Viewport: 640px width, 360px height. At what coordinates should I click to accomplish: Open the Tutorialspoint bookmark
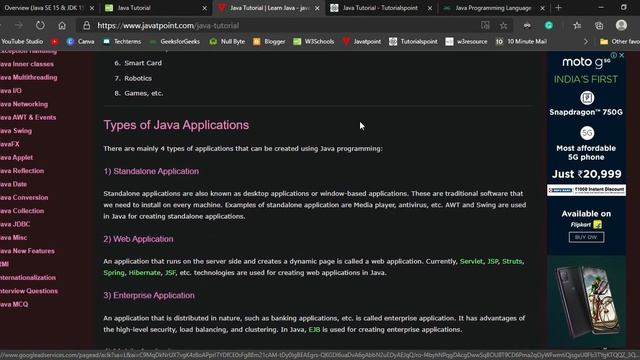tap(413, 42)
